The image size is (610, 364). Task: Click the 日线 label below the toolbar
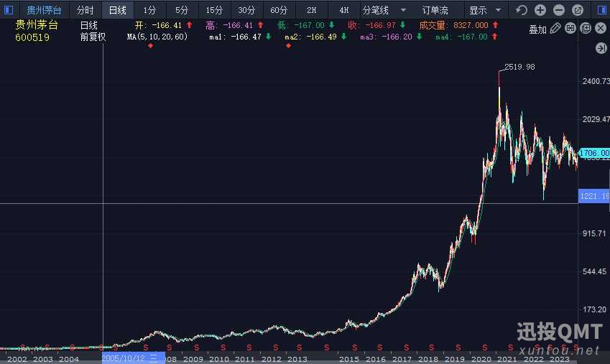[x=88, y=25]
